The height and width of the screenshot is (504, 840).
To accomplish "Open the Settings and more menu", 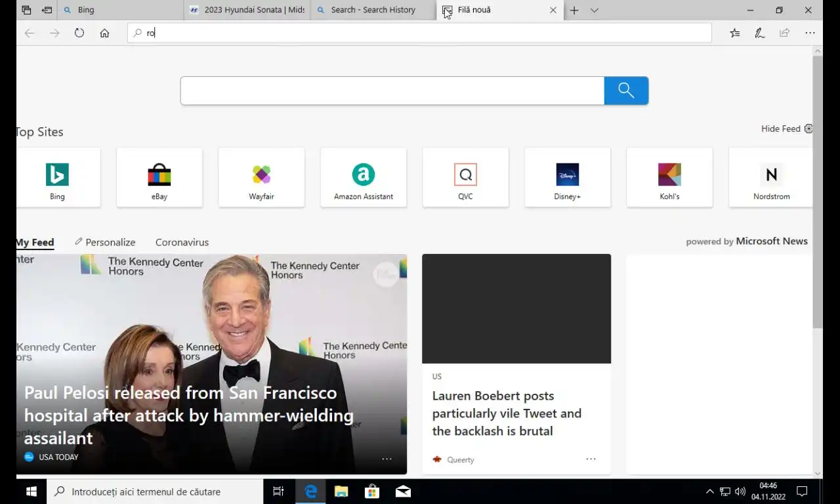I will (x=810, y=33).
